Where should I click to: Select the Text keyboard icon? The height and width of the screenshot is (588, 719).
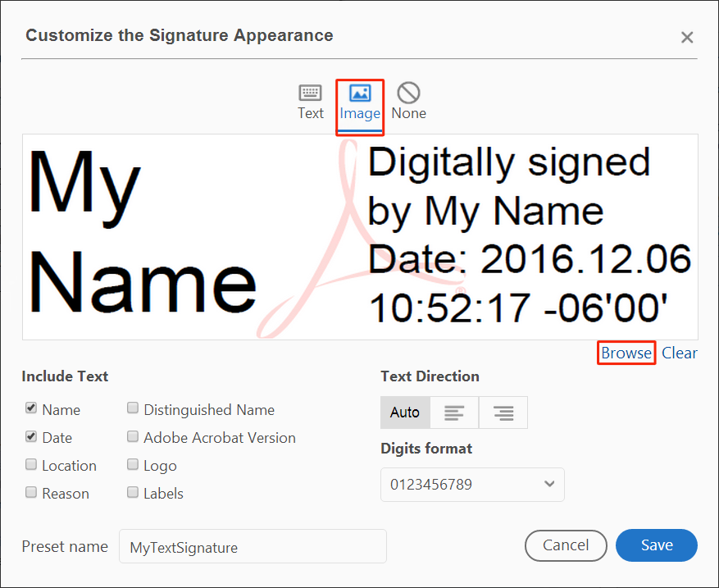(310, 93)
